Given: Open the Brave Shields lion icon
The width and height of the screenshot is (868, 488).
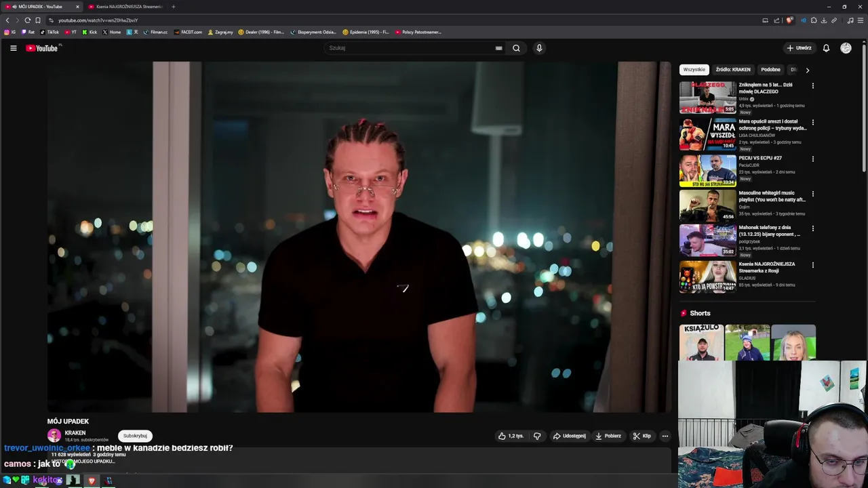Looking at the screenshot, I should point(789,20).
